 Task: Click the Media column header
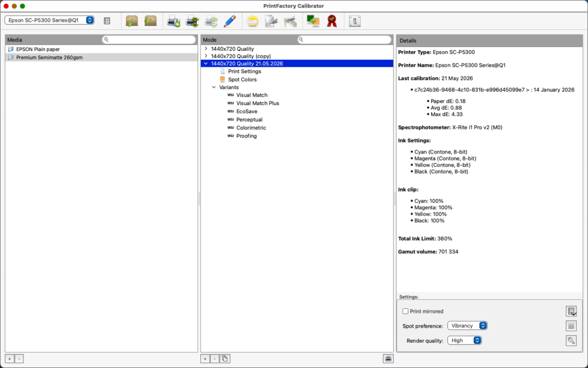pyautogui.click(x=14, y=40)
